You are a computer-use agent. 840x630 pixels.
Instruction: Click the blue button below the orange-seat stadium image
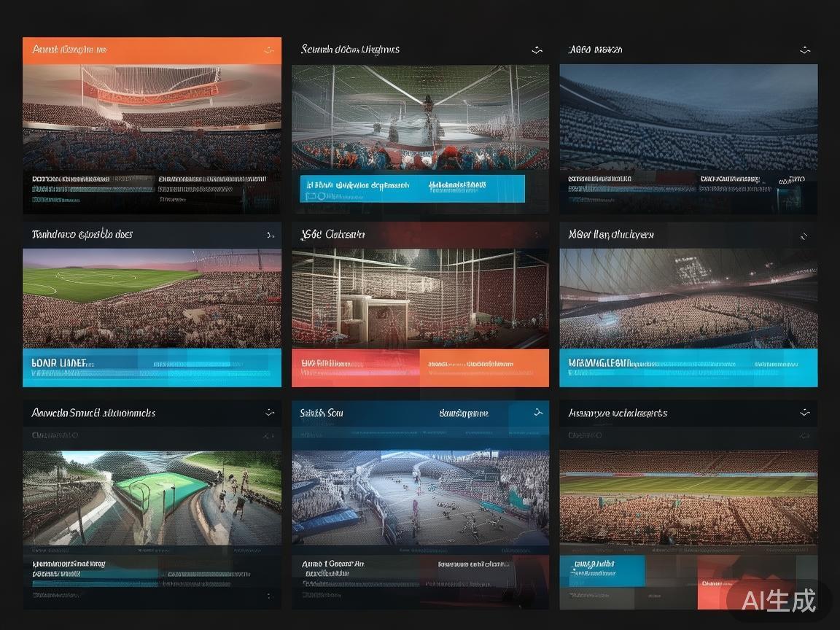pyautogui.click(x=602, y=571)
